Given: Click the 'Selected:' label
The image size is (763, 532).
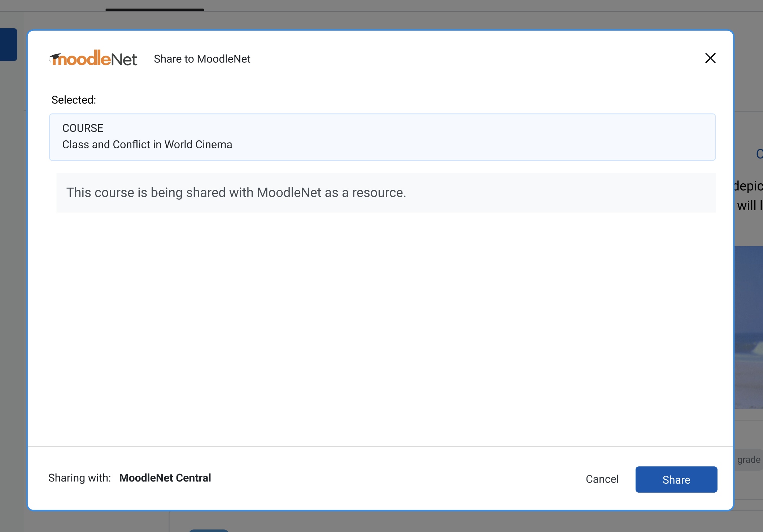Looking at the screenshot, I should pyautogui.click(x=74, y=100).
